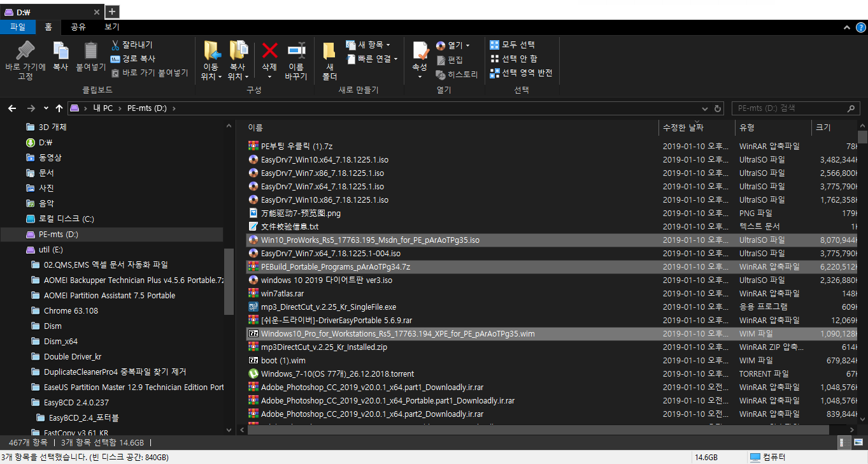Click 내 PC in the address breadcrumb

click(x=103, y=108)
